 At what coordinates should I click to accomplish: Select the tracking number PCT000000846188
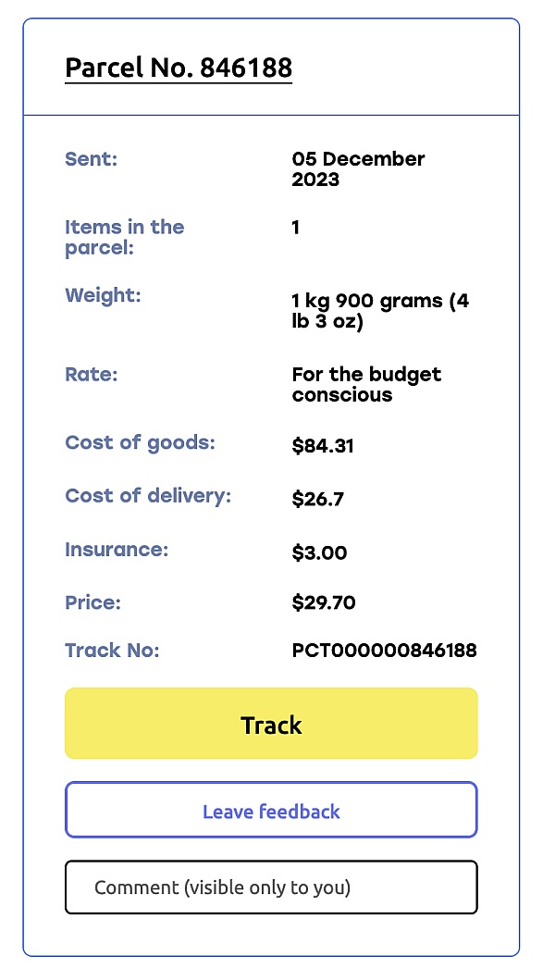[384, 651]
